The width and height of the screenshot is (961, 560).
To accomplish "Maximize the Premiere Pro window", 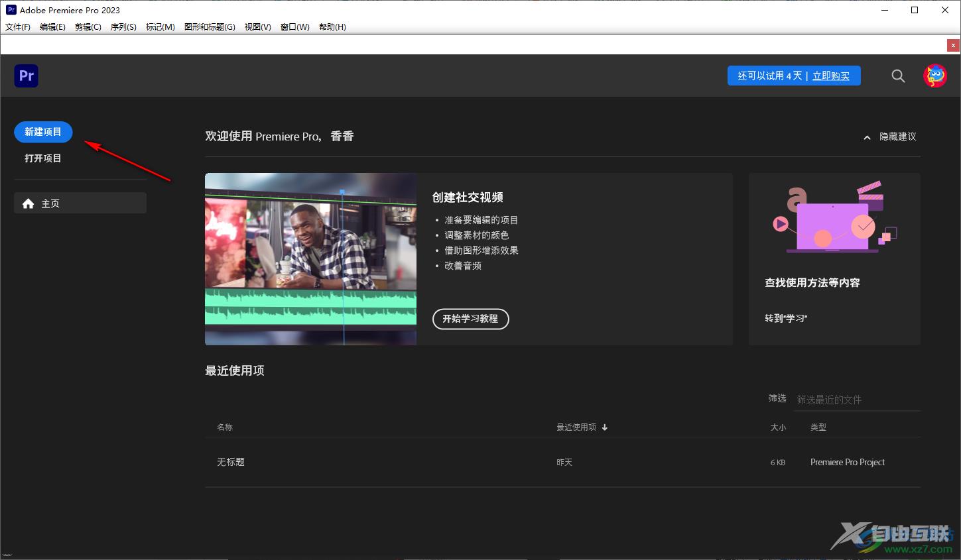I will (x=915, y=10).
